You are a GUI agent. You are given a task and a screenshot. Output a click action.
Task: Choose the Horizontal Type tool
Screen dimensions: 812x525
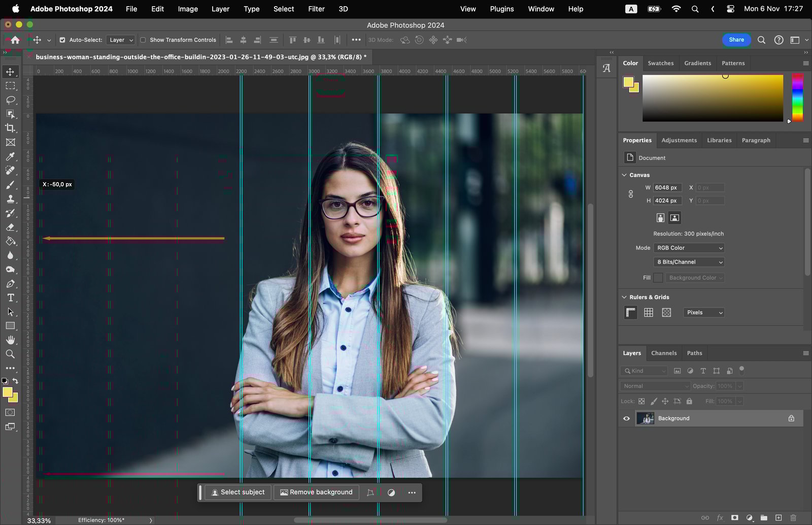(x=10, y=298)
